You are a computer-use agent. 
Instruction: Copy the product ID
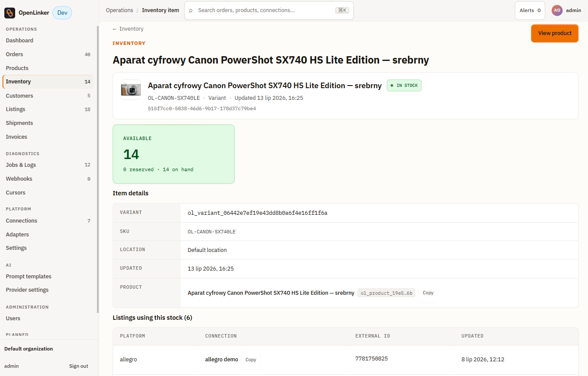pos(428,293)
